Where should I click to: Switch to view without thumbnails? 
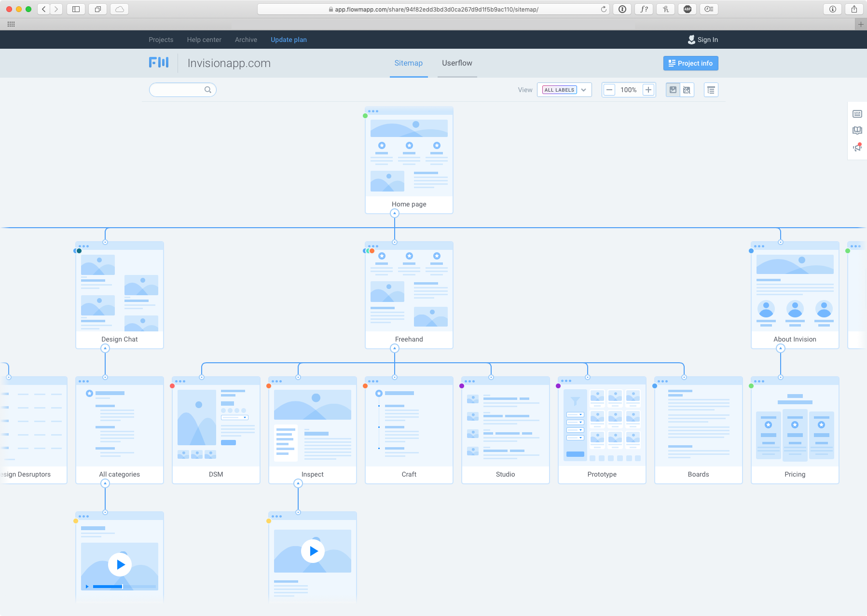tap(687, 90)
